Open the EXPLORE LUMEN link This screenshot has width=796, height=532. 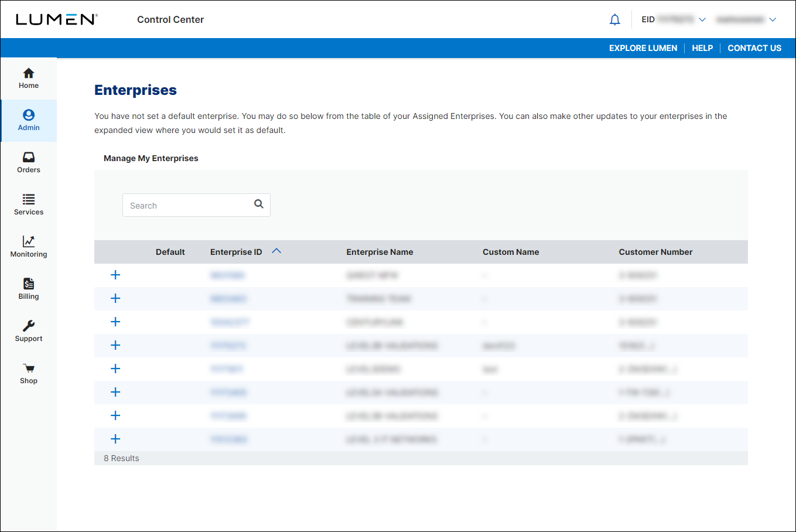[x=643, y=48]
